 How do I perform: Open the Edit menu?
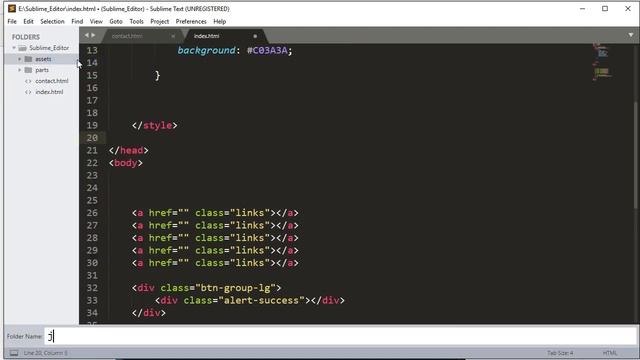point(28,21)
